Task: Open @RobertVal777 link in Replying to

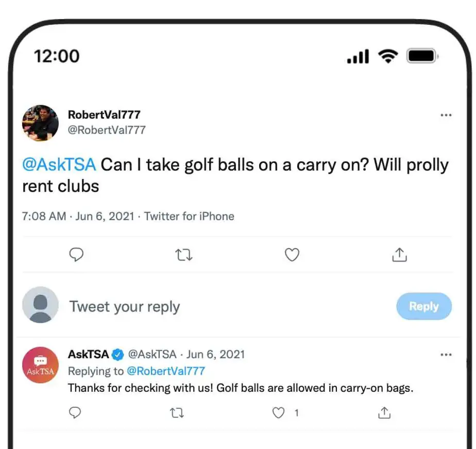Action: click(166, 371)
